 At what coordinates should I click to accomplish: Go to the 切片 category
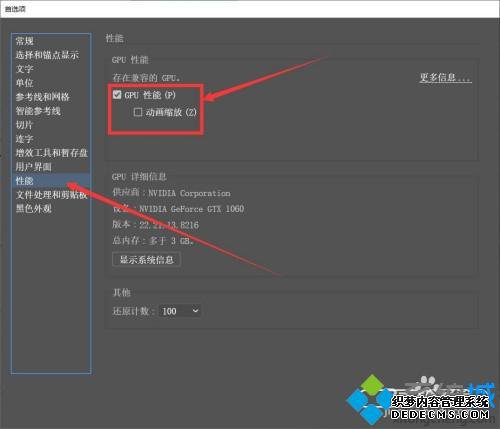(24, 125)
